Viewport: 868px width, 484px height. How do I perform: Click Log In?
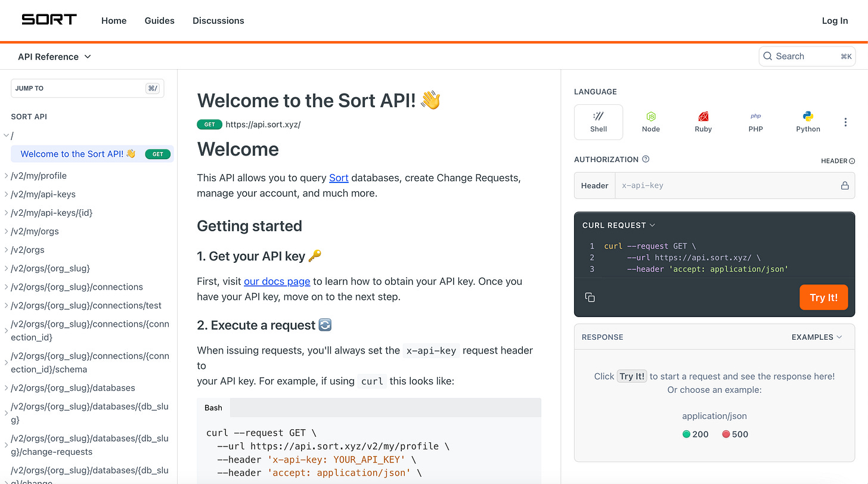pyautogui.click(x=835, y=20)
